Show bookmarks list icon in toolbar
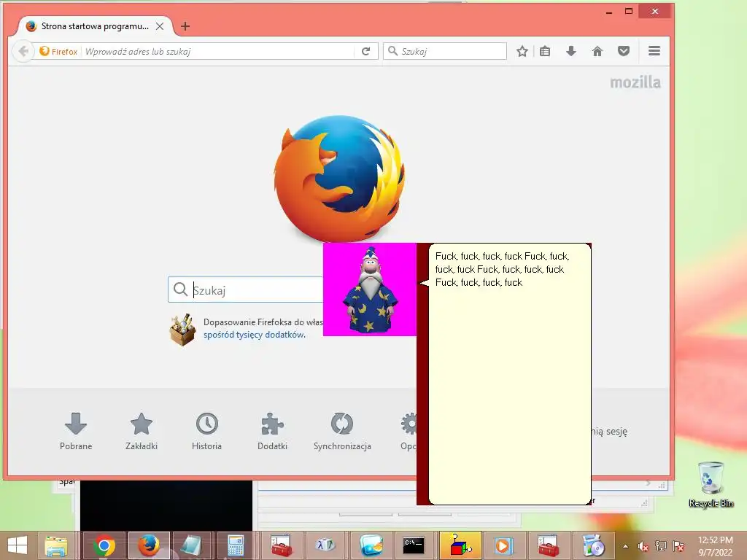The width and height of the screenshot is (747, 560). (545, 51)
